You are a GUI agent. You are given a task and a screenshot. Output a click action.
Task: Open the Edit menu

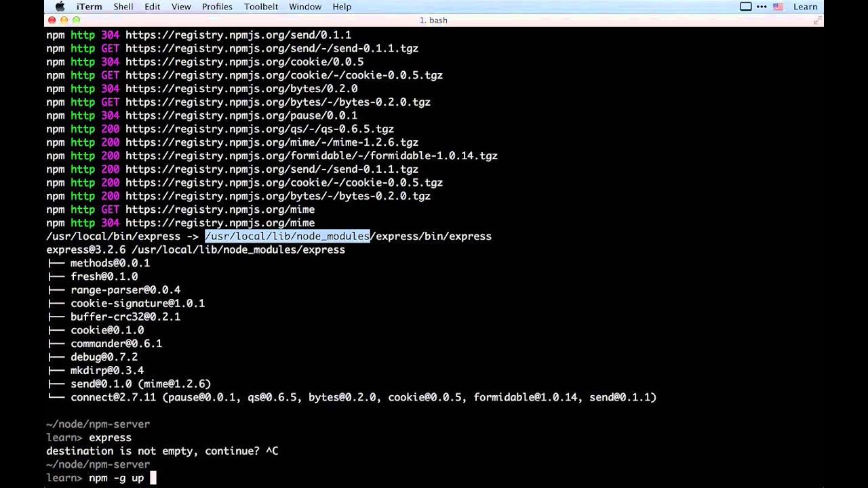tap(153, 7)
